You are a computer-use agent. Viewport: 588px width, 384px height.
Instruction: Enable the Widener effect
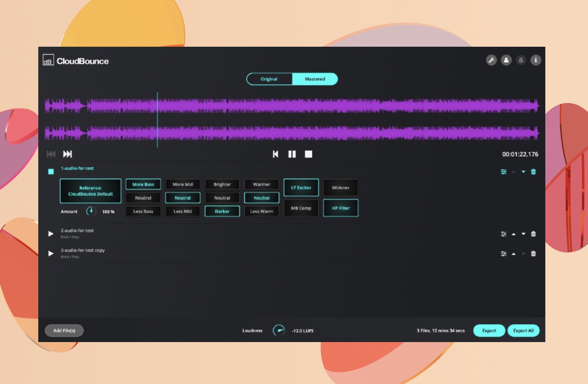(x=340, y=188)
